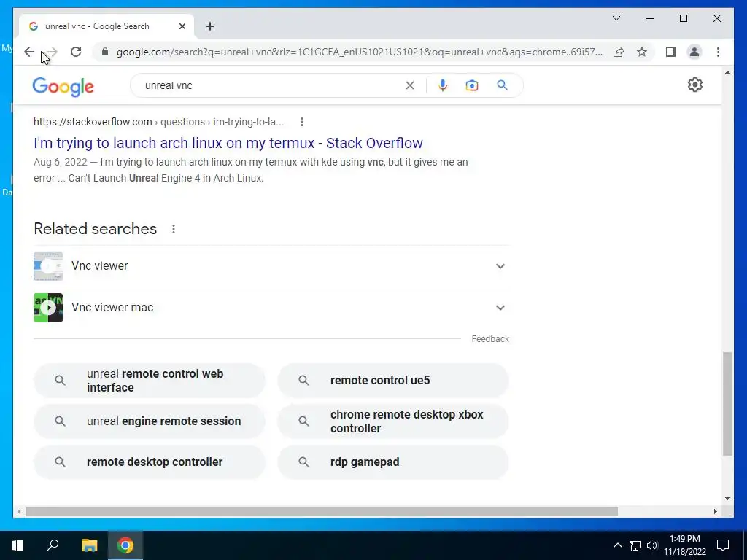Close the 'unreal vnc - Google Search' tab
This screenshot has height=560, width=747.
tap(182, 26)
